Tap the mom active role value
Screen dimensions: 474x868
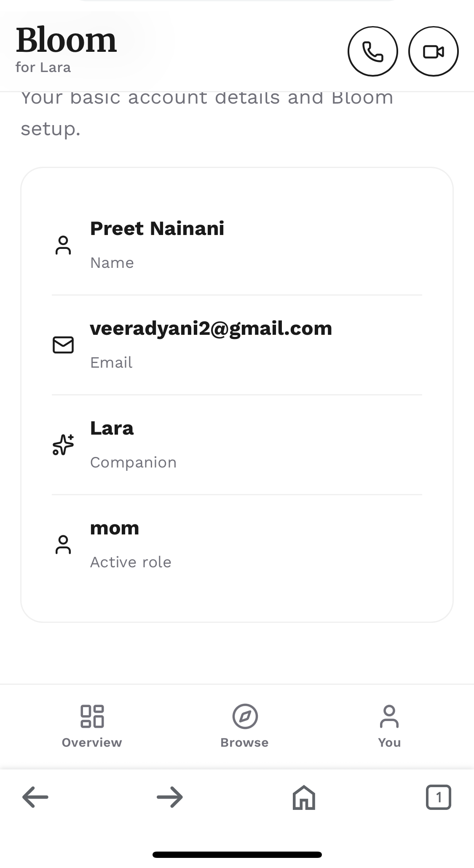click(x=115, y=528)
